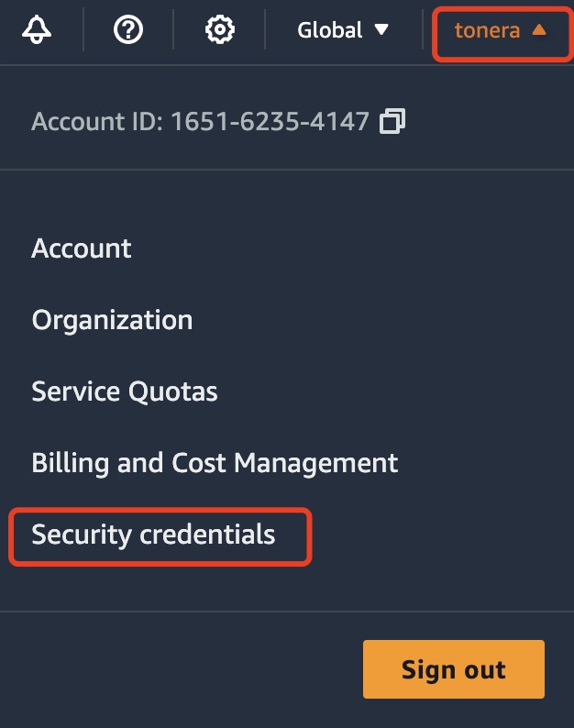Click the word credentials in Security entry
This screenshot has width=574, height=728.
point(207,534)
